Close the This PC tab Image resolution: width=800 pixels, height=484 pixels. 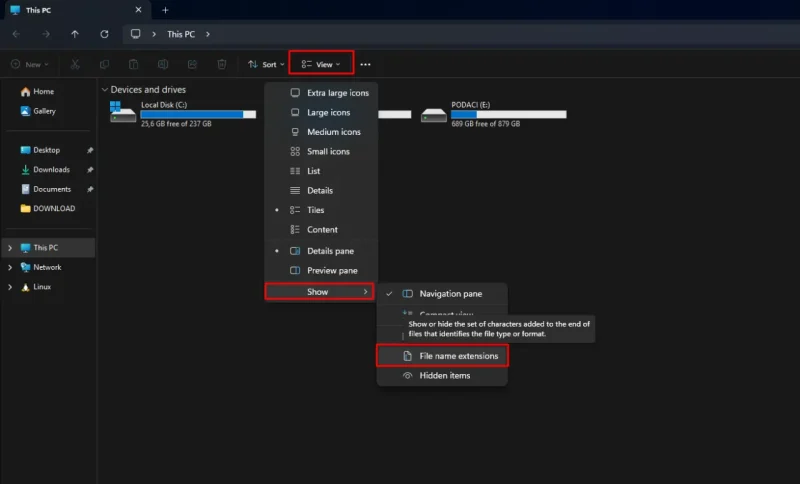click(138, 10)
